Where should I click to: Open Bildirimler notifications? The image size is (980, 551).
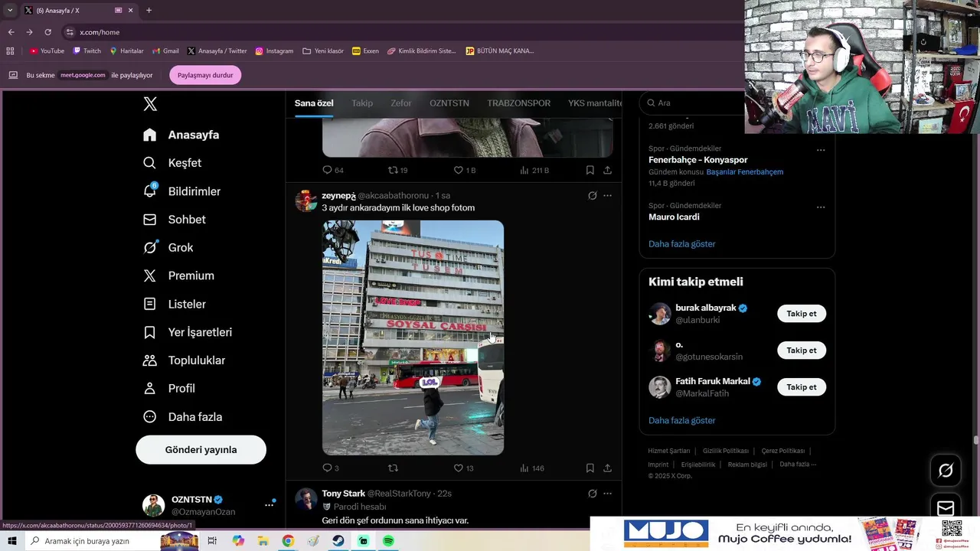pyautogui.click(x=182, y=191)
